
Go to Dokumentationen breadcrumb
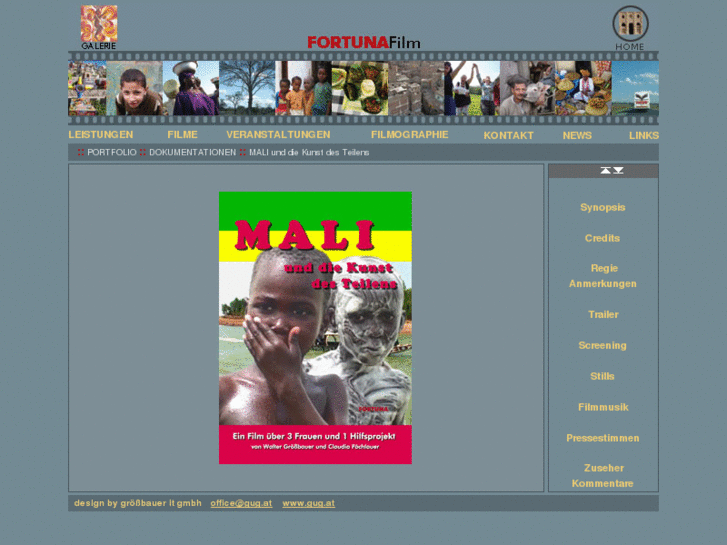[192, 152]
